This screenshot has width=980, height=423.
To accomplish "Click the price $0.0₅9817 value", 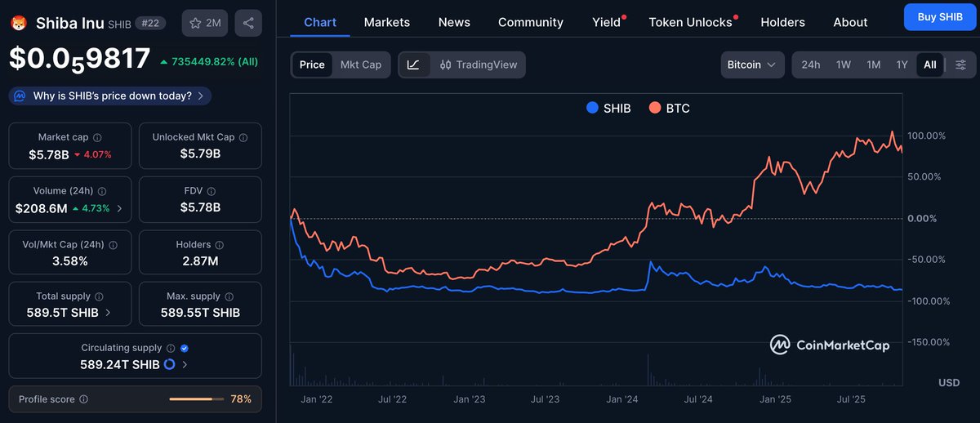I will 80,59.
